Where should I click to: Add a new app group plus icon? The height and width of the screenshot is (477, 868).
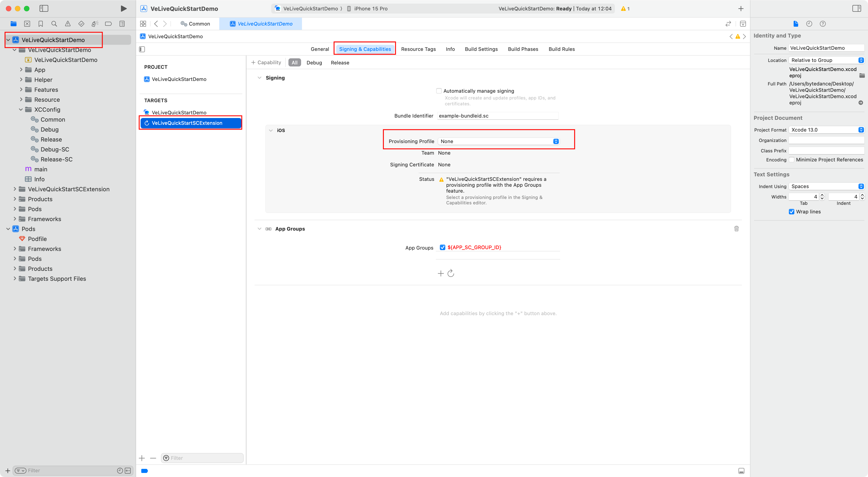pos(440,273)
